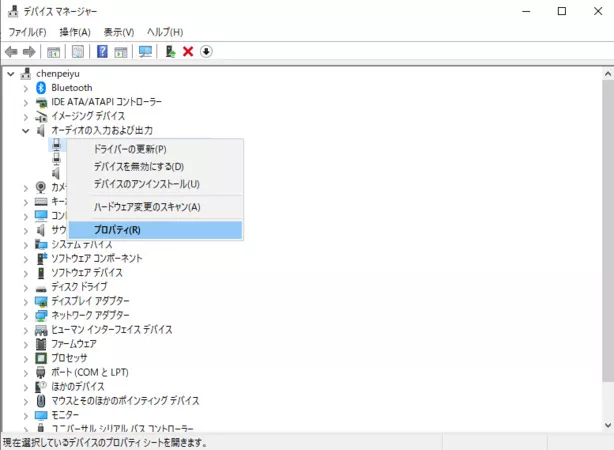Click the show/hide console tree icon
The image size is (614, 450).
coord(54,52)
